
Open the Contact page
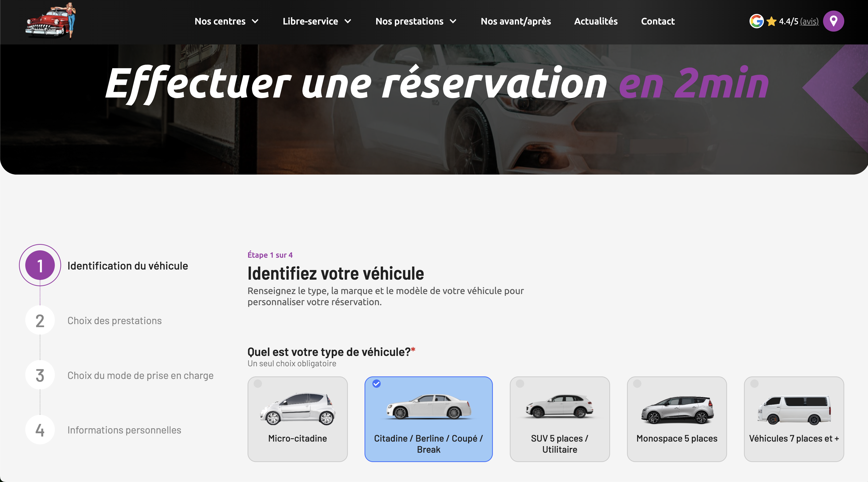point(657,21)
